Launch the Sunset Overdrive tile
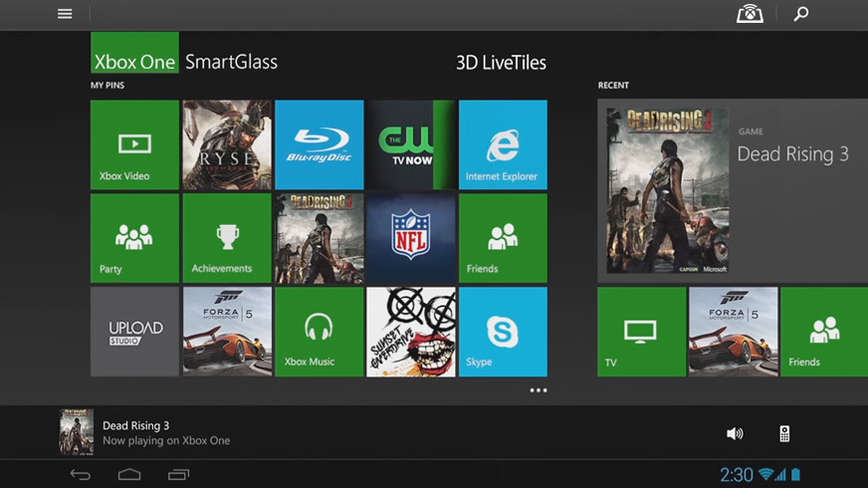 411,332
